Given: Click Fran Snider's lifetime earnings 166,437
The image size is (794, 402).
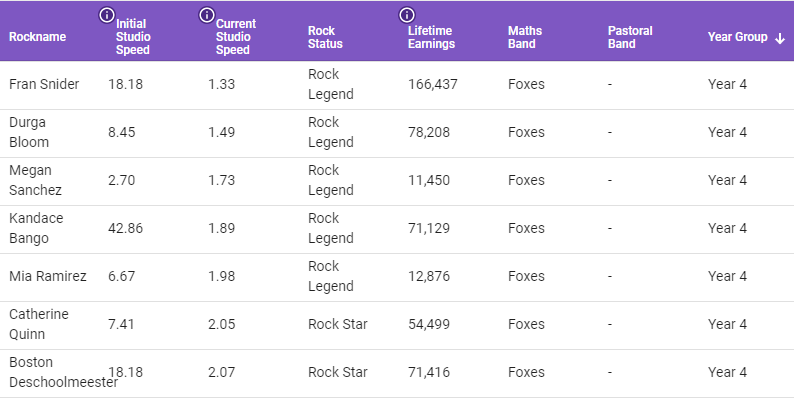Looking at the screenshot, I should [433, 84].
